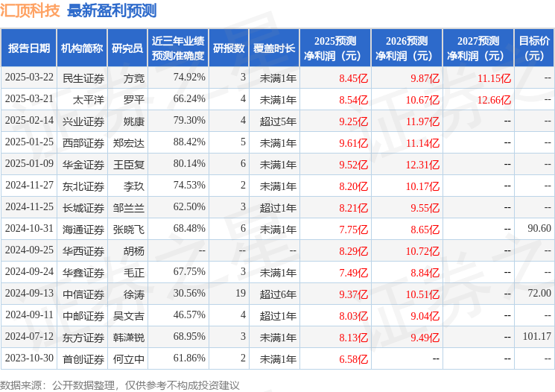Screen dimensions: 555x392
Task: Click the 覆盖时长 column header
Action: [274, 48]
